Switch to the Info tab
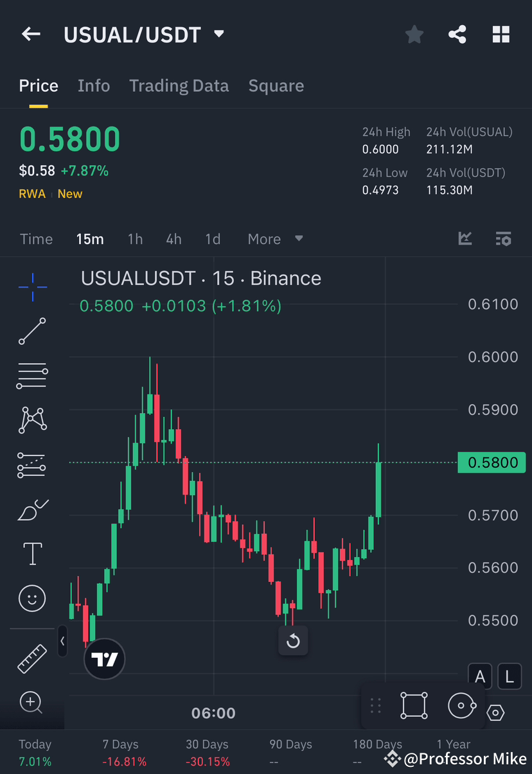 pos(94,85)
